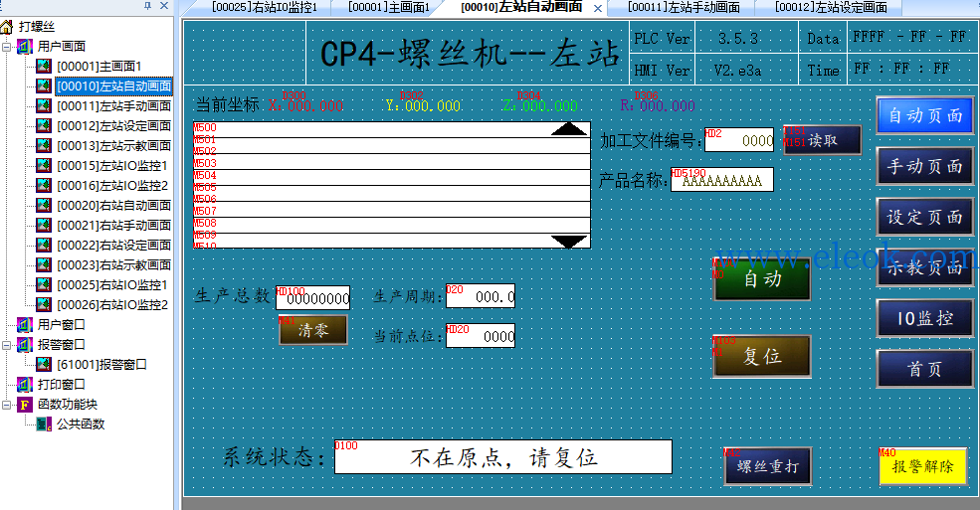Click the list scroll-down triangle

pos(569,242)
